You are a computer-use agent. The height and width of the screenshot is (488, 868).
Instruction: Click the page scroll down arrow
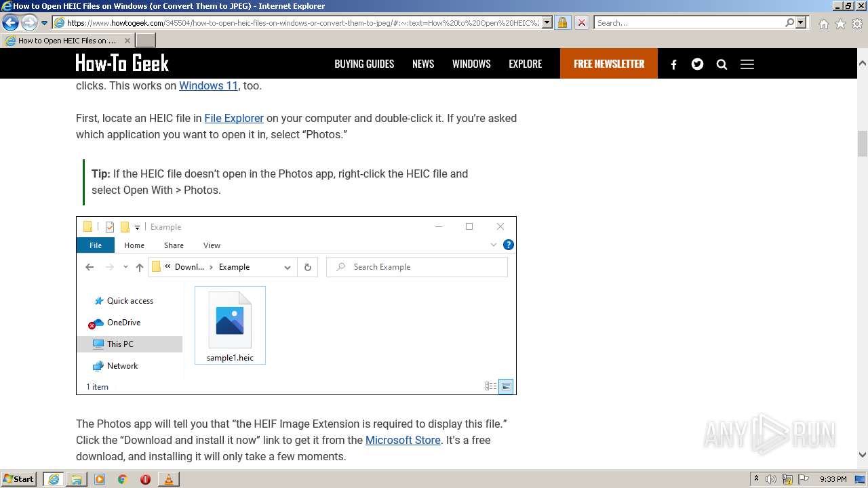(x=863, y=455)
